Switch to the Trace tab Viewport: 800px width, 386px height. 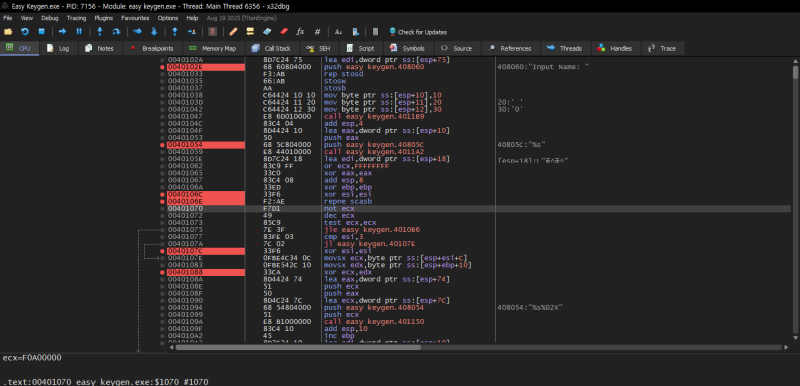(x=662, y=48)
